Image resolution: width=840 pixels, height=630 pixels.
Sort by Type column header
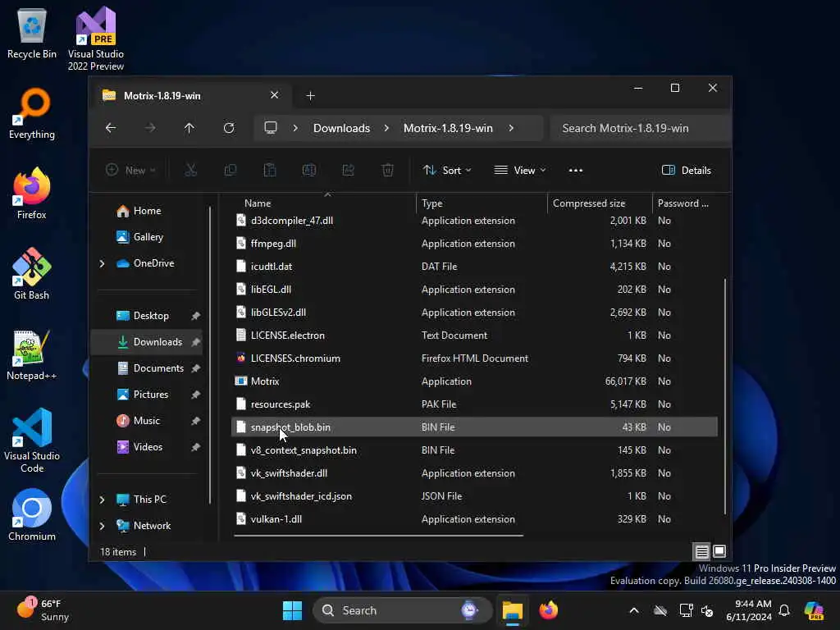[482, 203]
